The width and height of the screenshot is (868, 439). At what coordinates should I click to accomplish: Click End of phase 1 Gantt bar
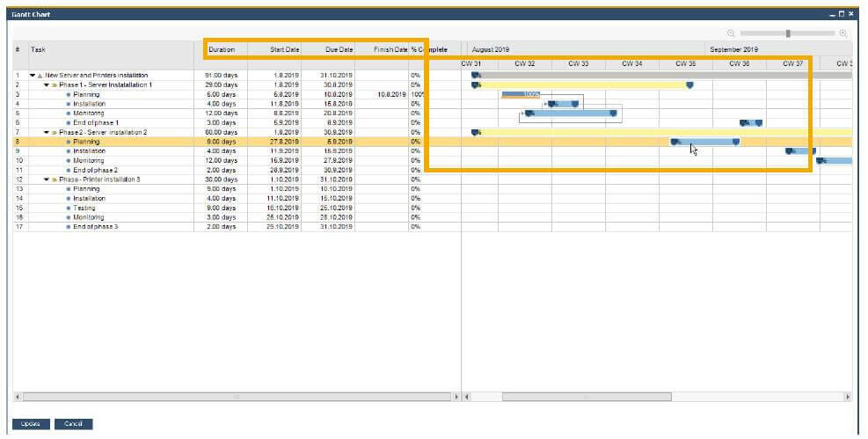[x=751, y=123]
